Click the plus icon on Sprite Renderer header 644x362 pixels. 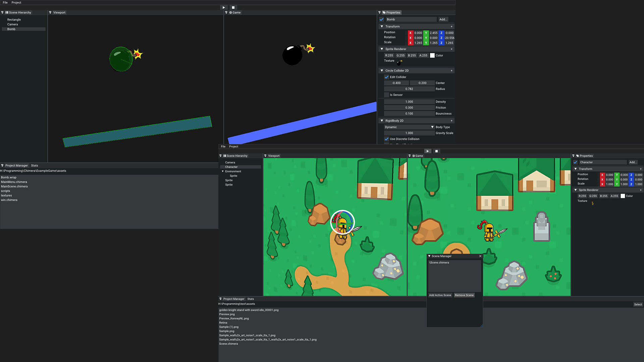451,49
